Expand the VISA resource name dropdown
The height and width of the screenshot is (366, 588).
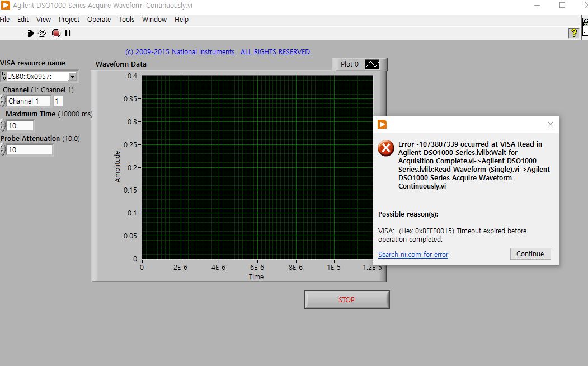72,77
